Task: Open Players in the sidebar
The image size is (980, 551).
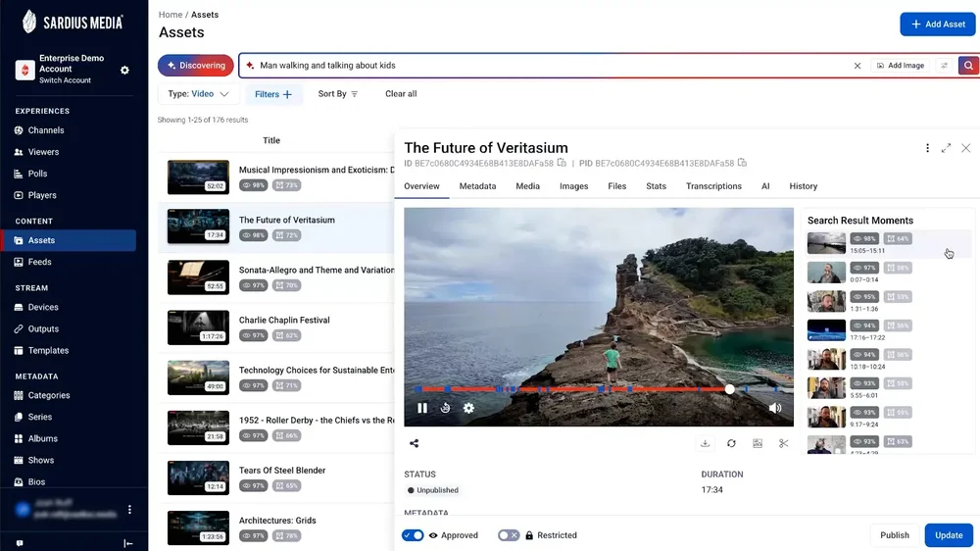Action: (x=42, y=195)
